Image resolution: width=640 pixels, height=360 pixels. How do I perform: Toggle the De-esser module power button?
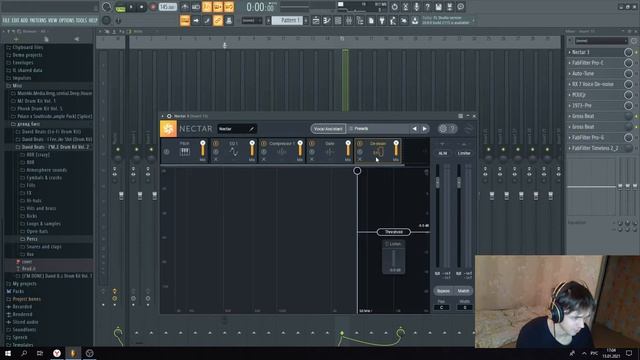(360, 144)
